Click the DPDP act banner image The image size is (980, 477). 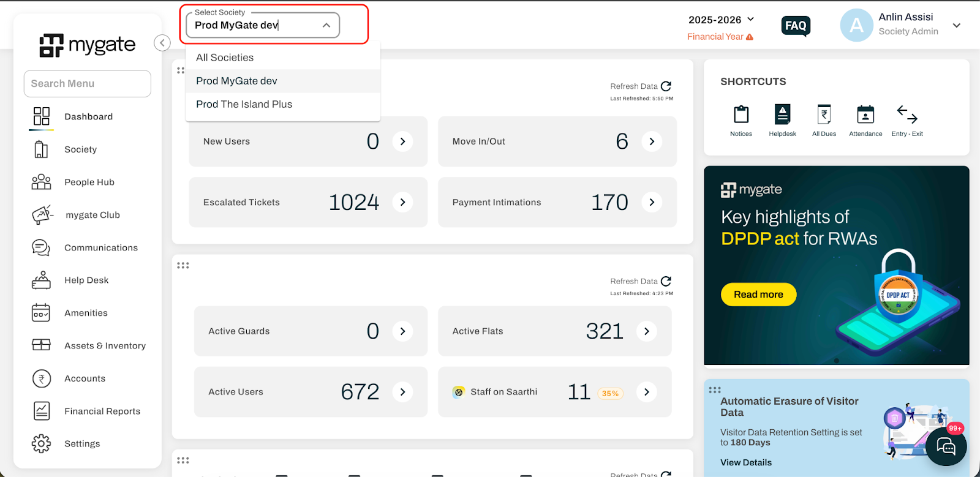(x=837, y=266)
